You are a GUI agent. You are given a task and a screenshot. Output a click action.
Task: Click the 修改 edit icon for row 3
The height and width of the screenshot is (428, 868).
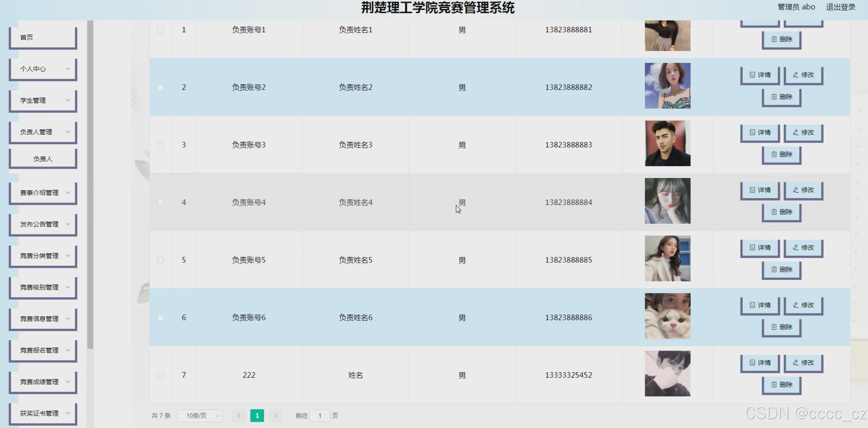point(803,133)
